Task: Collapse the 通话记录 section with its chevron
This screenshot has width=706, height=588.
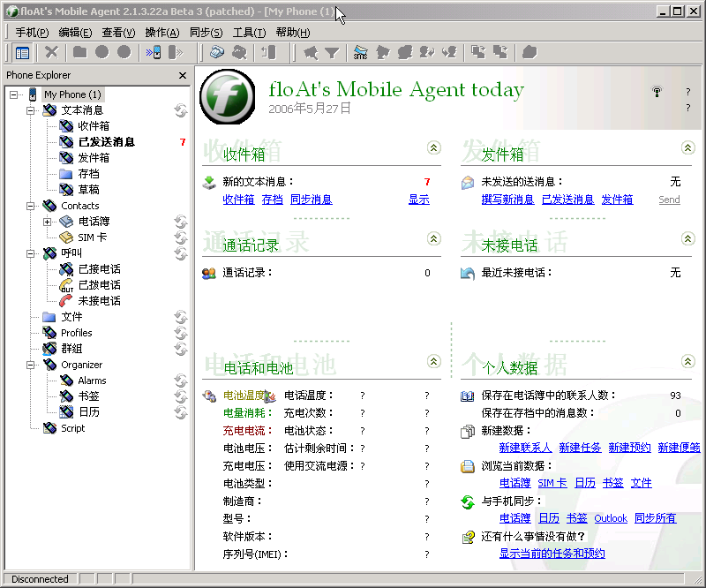Action: pyautogui.click(x=433, y=238)
